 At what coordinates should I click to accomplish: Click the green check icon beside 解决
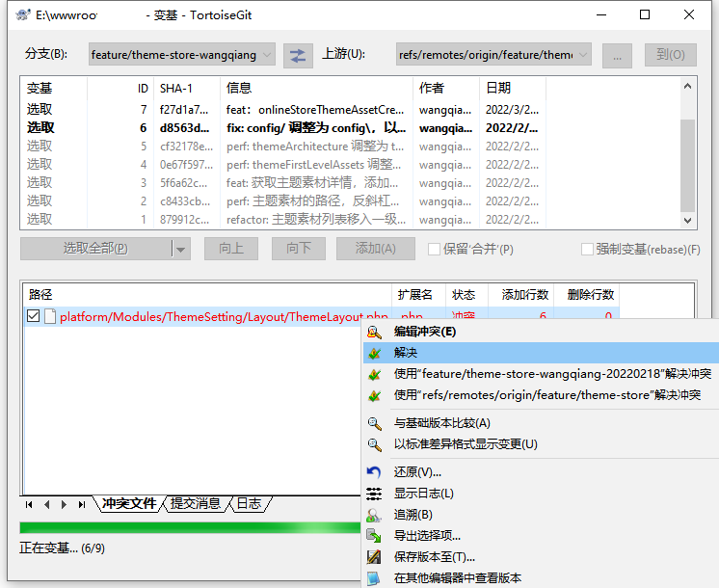coord(374,353)
